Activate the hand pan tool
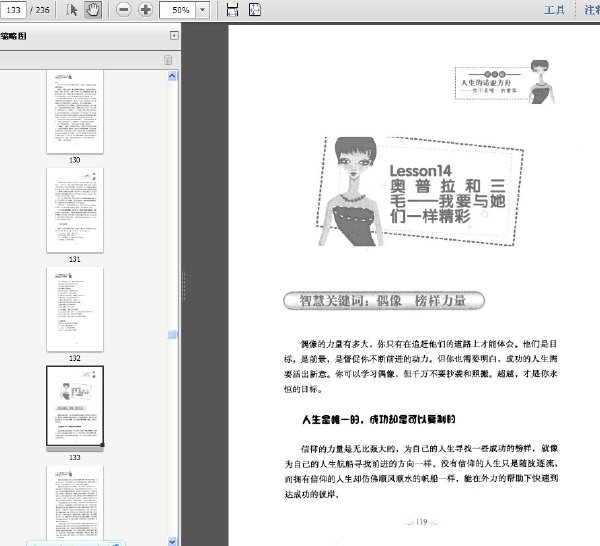Image resolution: width=600 pixels, height=546 pixels. (93, 10)
